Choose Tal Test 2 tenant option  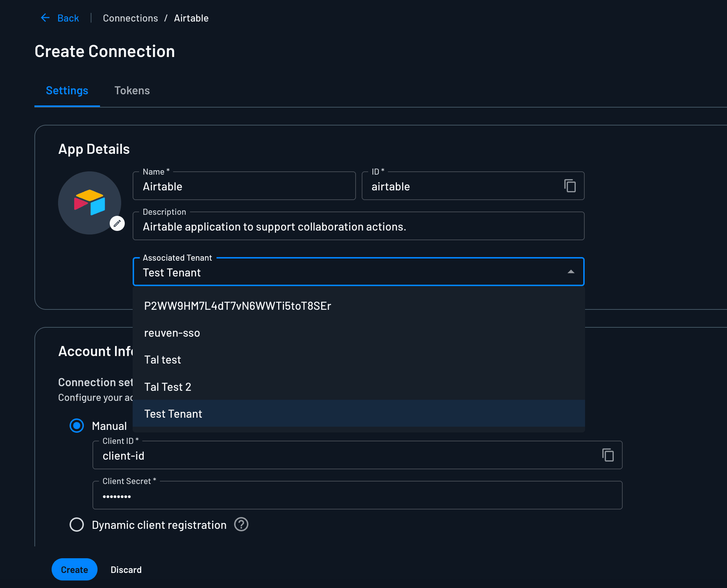[x=167, y=387]
